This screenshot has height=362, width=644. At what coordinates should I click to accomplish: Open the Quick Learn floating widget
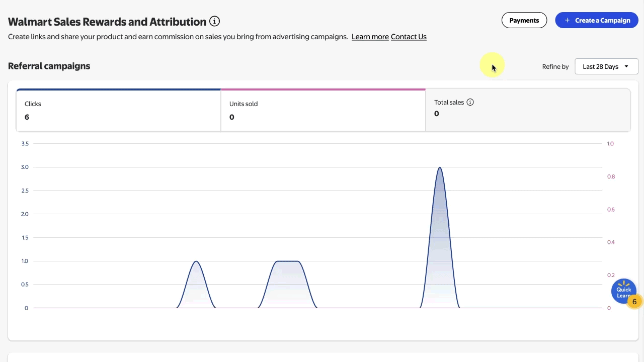[624, 292]
